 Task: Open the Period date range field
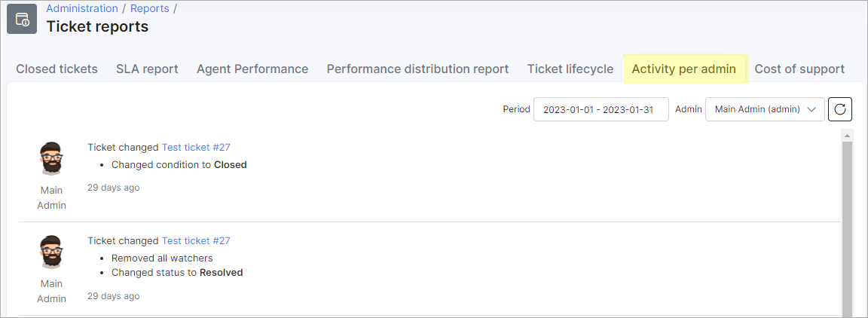tap(601, 109)
